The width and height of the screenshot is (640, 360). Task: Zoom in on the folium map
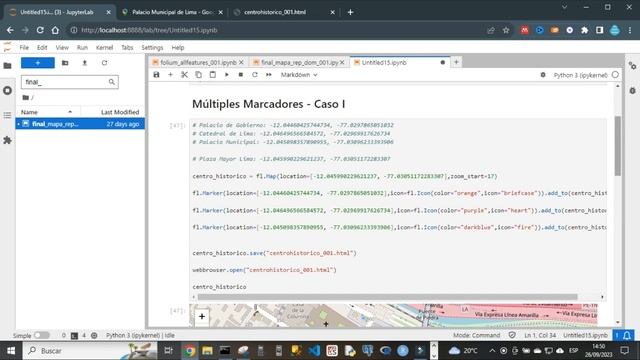point(202,316)
